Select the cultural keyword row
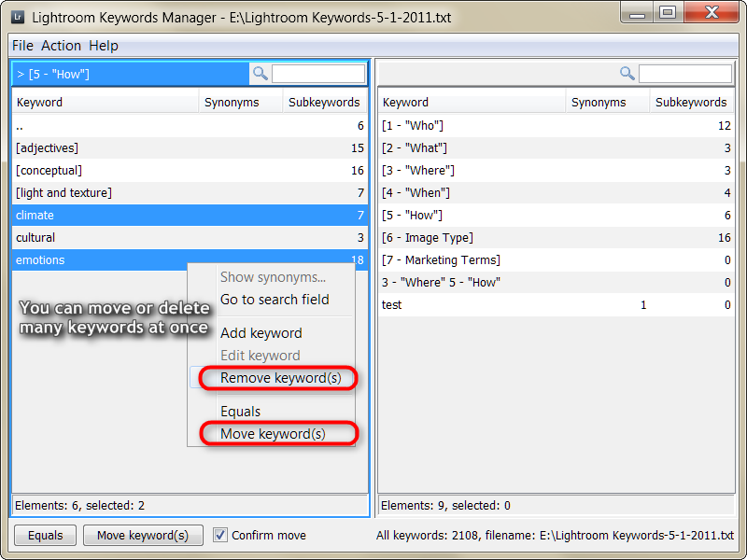 tap(190, 238)
